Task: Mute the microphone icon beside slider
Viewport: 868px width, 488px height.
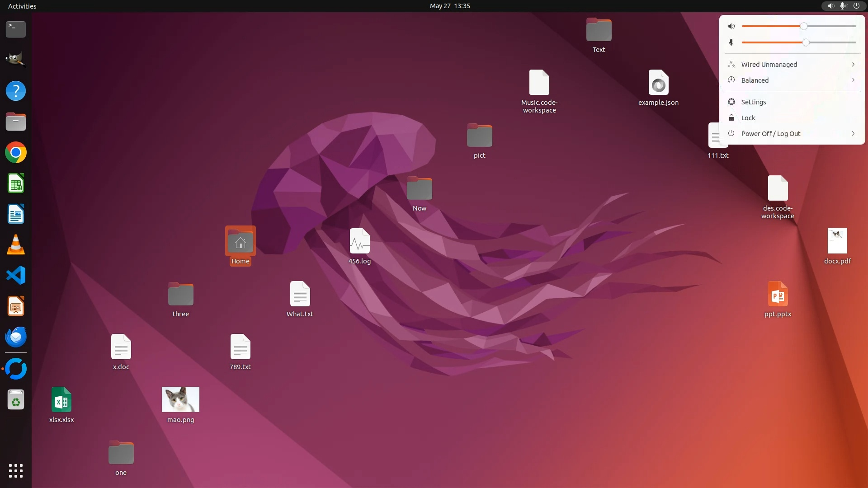Action: [x=731, y=42]
